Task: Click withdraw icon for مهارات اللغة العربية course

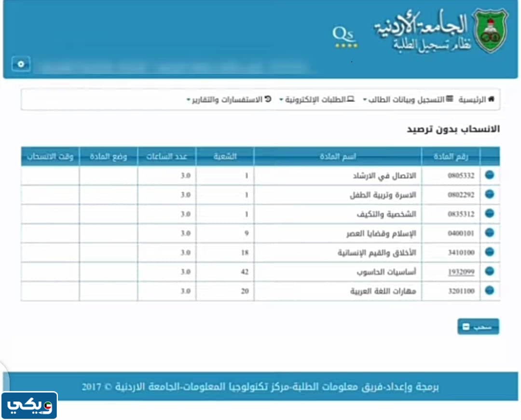Action: (x=489, y=291)
